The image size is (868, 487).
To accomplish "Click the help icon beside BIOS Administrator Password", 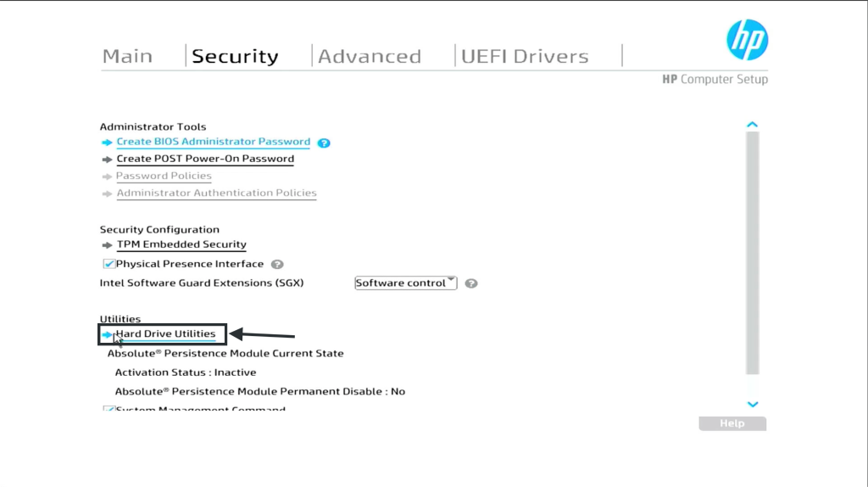I will tap(324, 143).
